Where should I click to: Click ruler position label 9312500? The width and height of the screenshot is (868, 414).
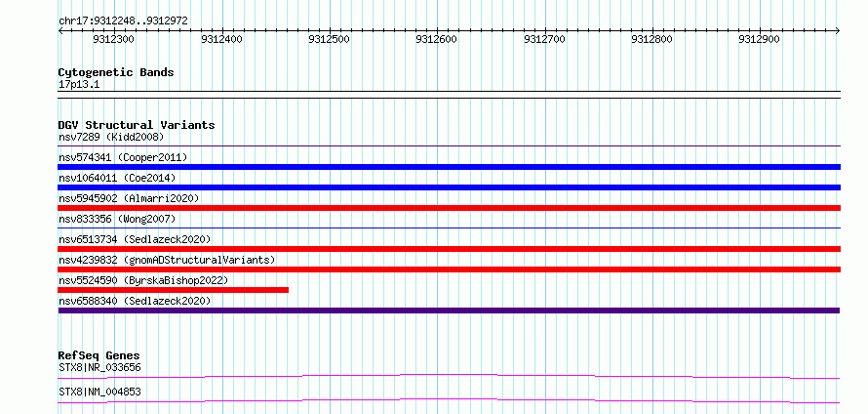coord(329,39)
